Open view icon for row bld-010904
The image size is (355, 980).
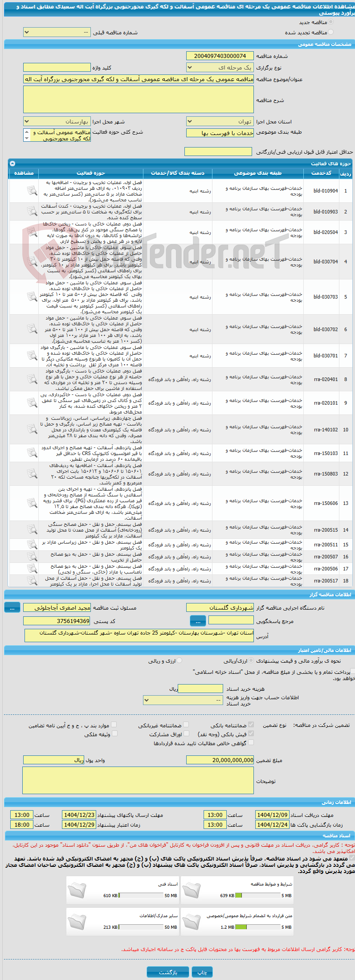32,191
